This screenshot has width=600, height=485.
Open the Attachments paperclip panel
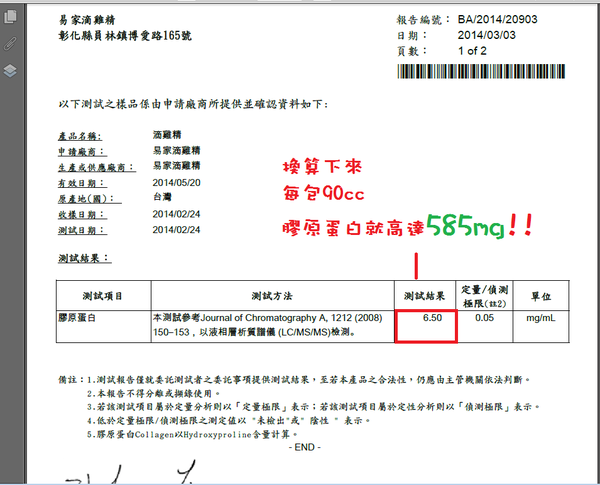[10, 44]
